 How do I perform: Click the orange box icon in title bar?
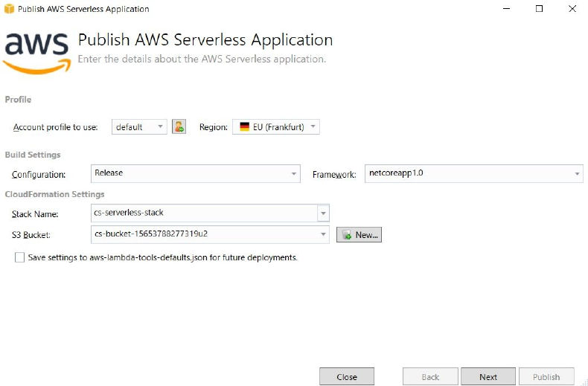[9, 9]
